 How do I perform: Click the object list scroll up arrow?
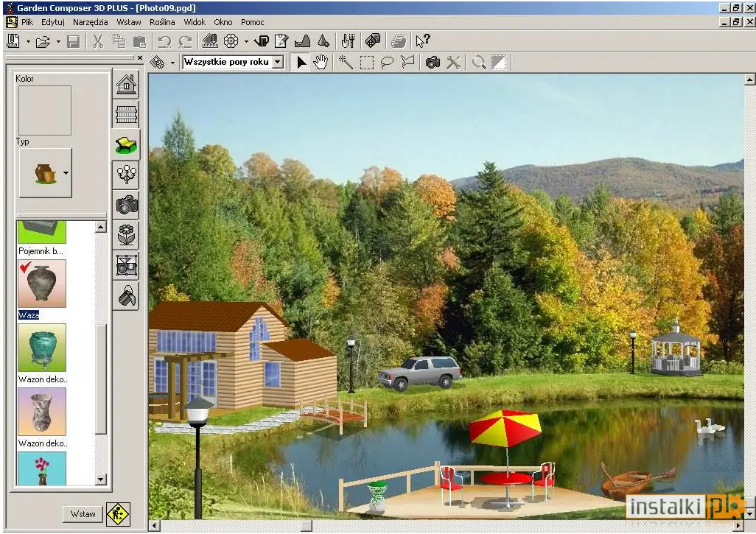(101, 227)
